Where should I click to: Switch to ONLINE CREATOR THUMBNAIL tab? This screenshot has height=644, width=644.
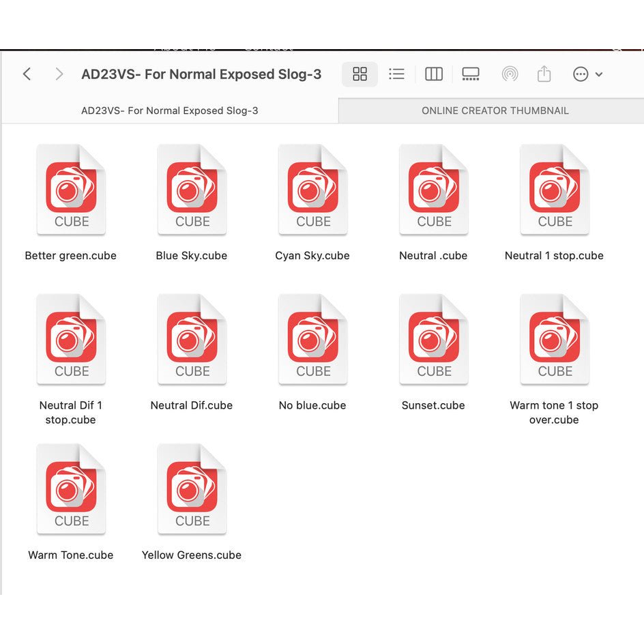(495, 111)
